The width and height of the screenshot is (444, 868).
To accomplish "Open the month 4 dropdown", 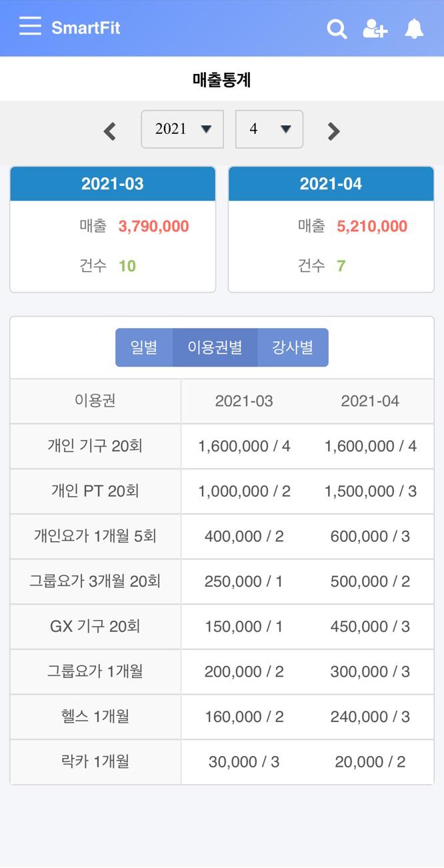I will 269,129.
